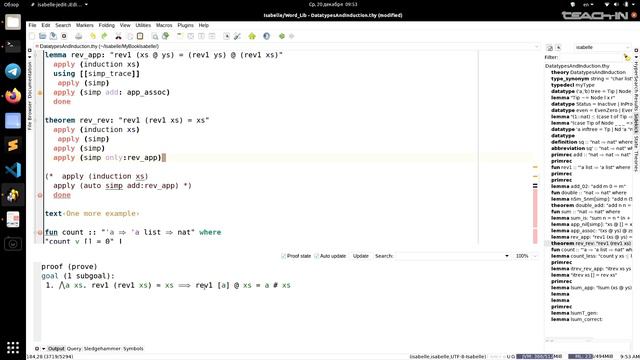640x360 pixels.
Task: Open the output Search history dropdown arrow
Action: (x=507, y=256)
